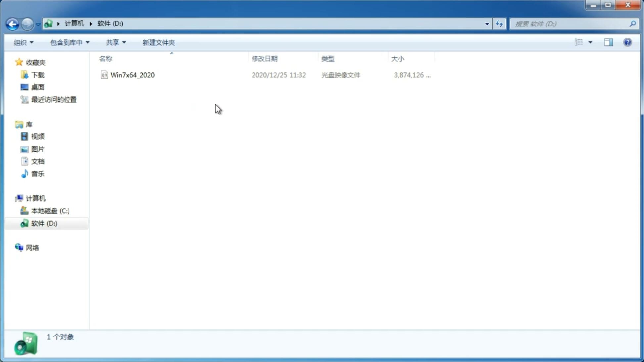Select 网络 (Network) in sidebar
This screenshot has height=362, width=644.
[x=32, y=247]
